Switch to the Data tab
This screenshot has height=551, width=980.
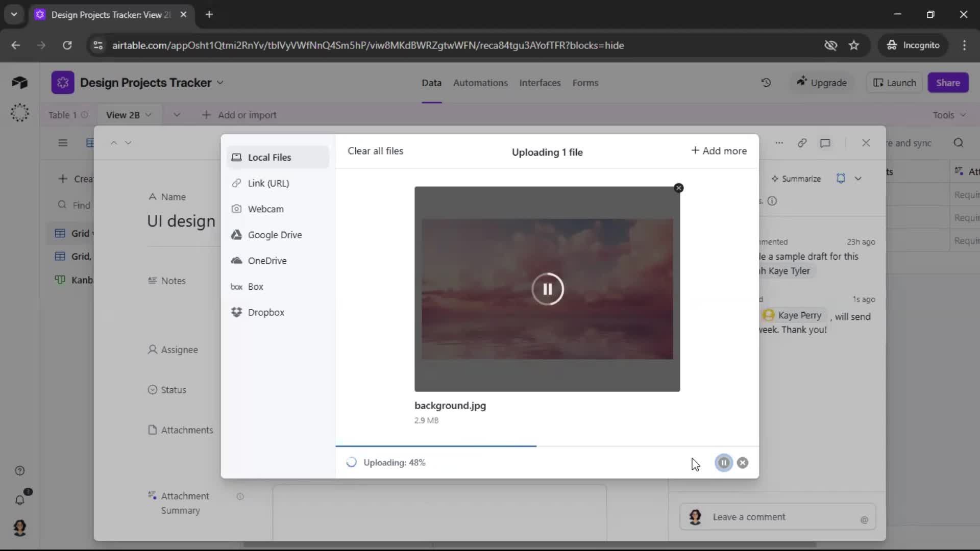(431, 83)
